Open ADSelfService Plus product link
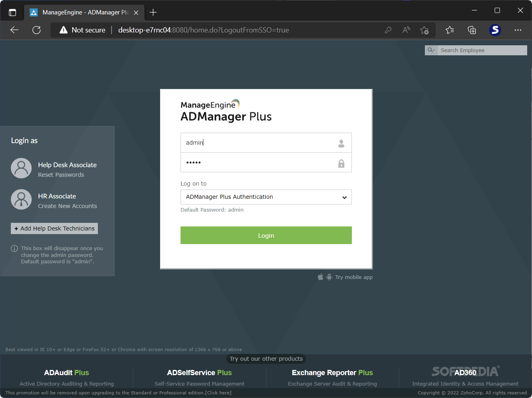This screenshot has height=398, width=532. (x=199, y=373)
